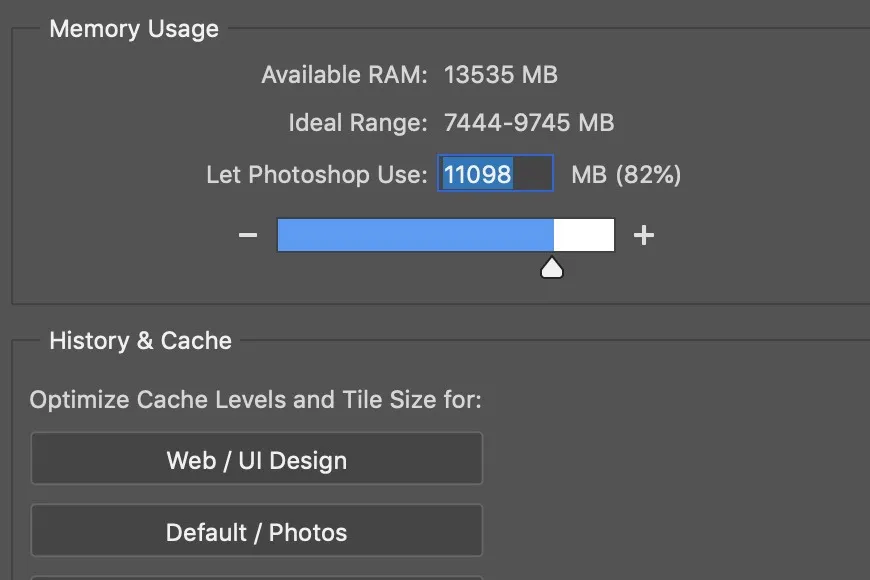Viewport: 870px width, 580px height.
Task: Click the highlighted 11098 value
Action: click(x=477, y=175)
